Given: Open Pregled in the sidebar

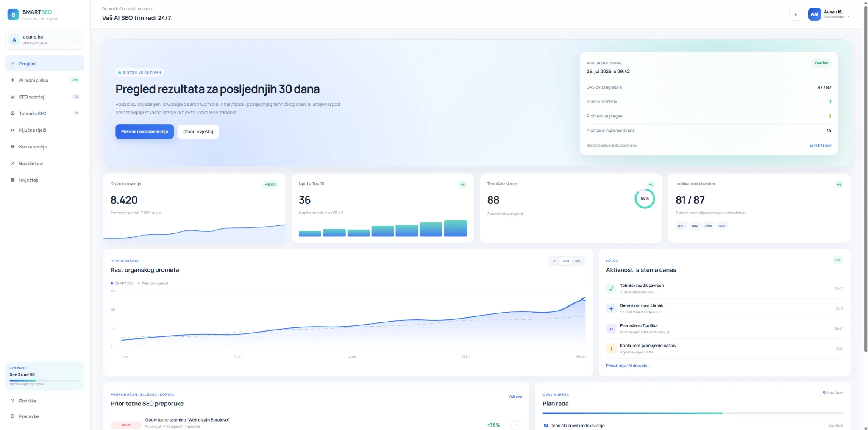Looking at the screenshot, I should [x=45, y=64].
